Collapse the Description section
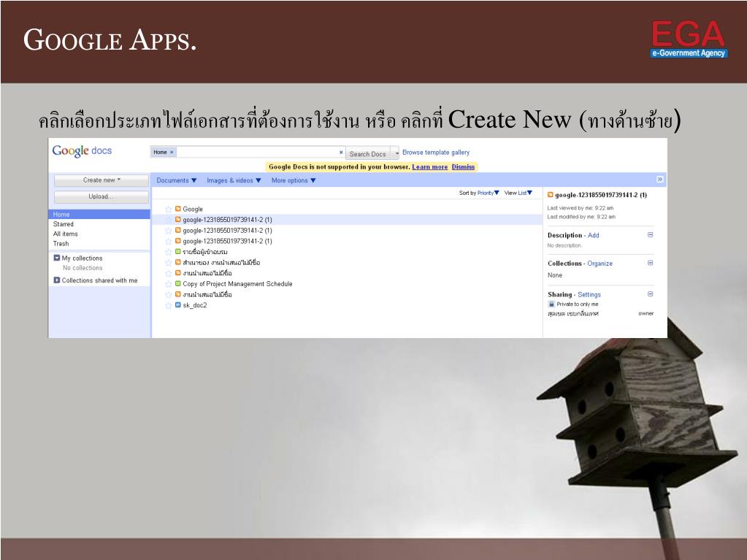The width and height of the screenshot is (747, 560). [x=651, y=235]
